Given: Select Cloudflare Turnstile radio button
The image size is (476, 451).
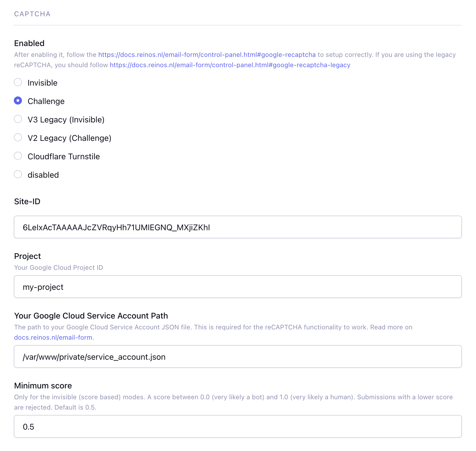Looking at the screenshot, I should coord(18,156).
